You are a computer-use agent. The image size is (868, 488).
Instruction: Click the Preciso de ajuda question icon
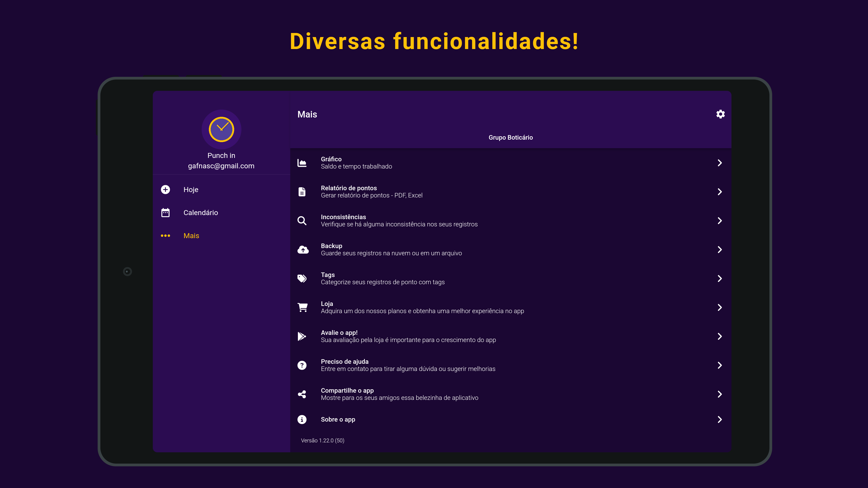302,365
